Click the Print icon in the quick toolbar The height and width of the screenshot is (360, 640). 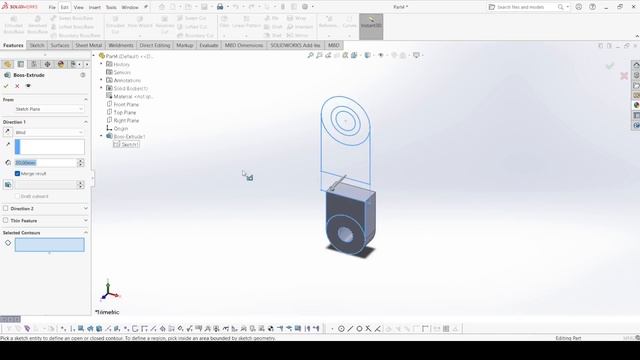pyautogui.click(x=220, y=7)
